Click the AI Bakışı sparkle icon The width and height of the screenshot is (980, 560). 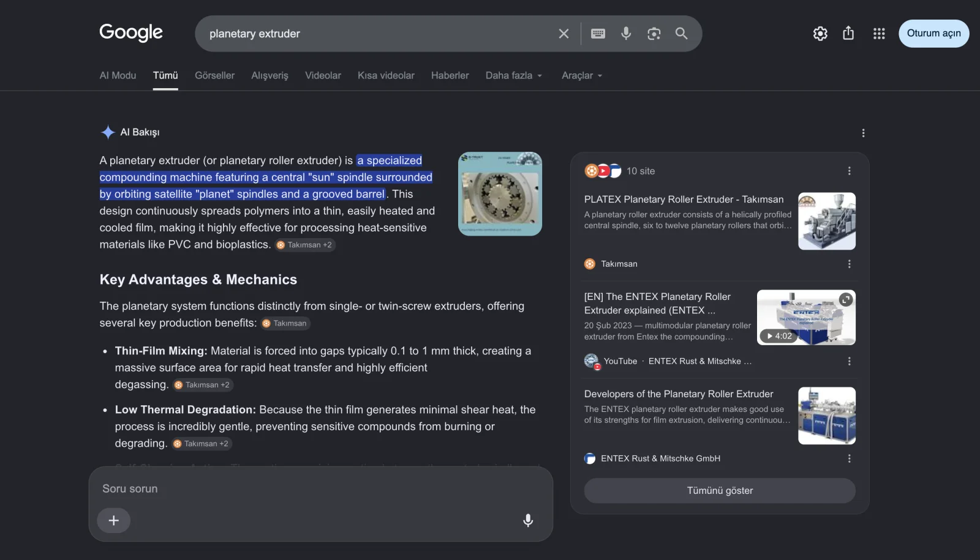tap(108, 132)
